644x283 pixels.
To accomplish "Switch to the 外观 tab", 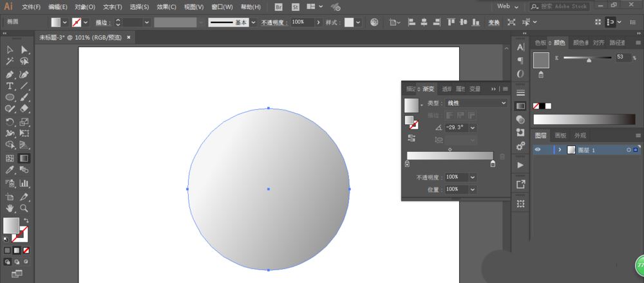I will [580, 135].
